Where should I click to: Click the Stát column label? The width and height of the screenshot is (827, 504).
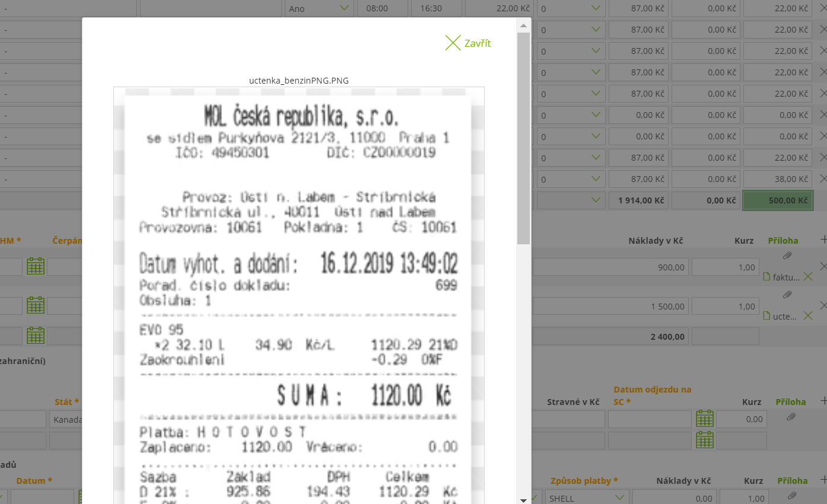66,402
